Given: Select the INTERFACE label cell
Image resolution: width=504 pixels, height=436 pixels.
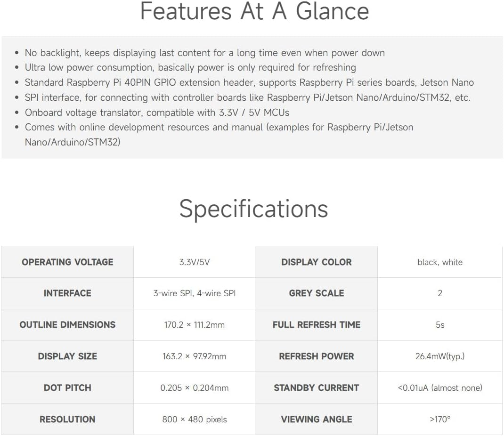Looking at the screenshot, I should click(67, 293).
